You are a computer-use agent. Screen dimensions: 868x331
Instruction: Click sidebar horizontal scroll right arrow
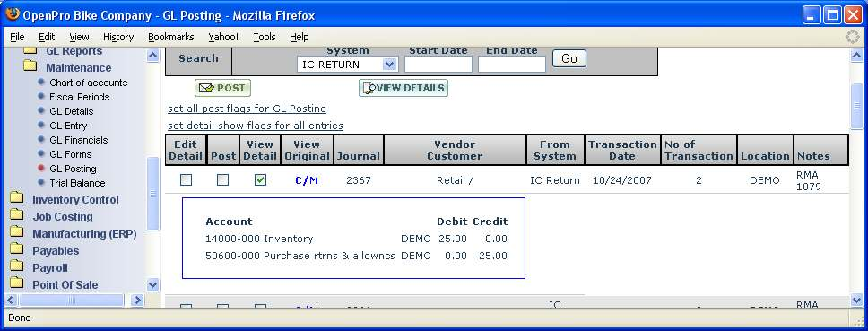[x=137, y=300]
